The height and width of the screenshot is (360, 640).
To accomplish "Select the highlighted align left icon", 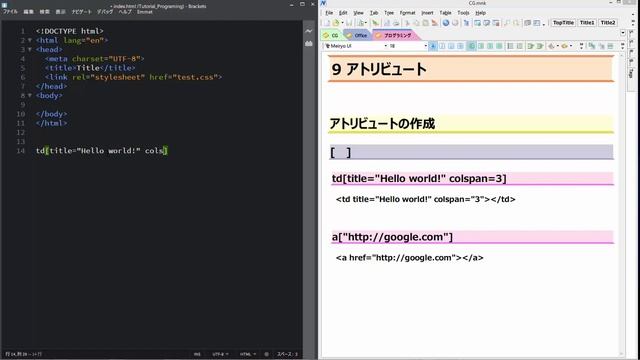I will pyautogui.click(x=471, y=46).
